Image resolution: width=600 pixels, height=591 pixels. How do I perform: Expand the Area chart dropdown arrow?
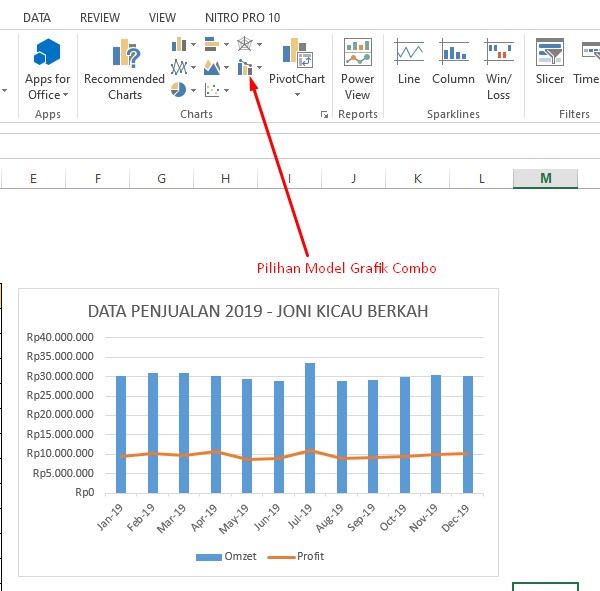pos(226,68)
